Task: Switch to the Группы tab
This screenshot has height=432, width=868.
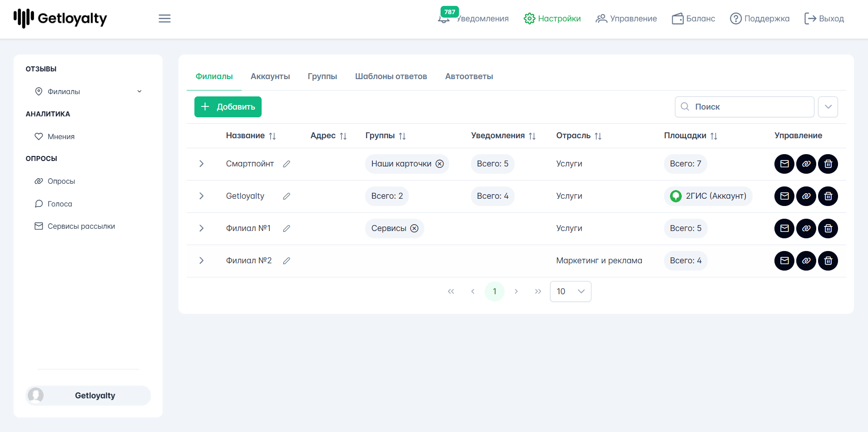Action: tap(322, 76)
